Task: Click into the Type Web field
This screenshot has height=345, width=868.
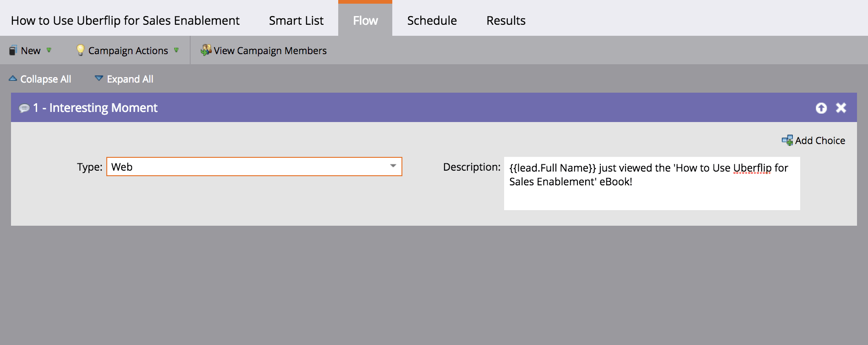Action: 254,167
